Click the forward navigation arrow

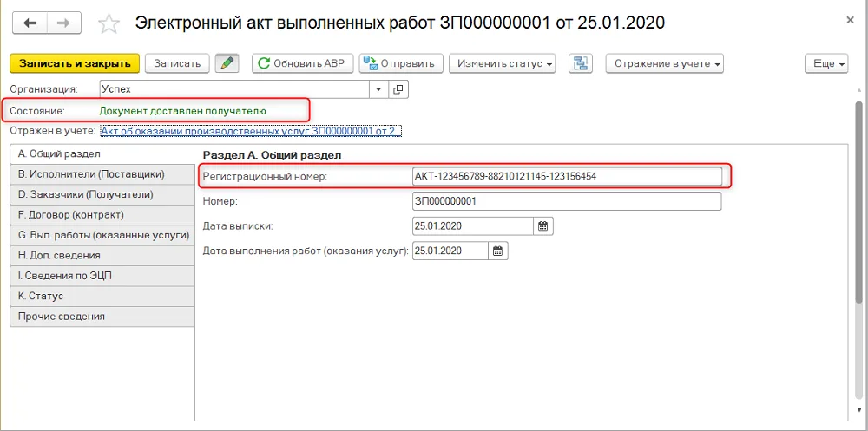(x=64, y=23)
